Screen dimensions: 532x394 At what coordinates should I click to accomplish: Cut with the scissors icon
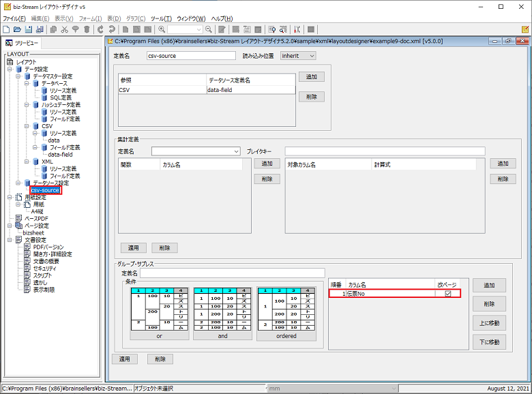(x=65, y=29)
